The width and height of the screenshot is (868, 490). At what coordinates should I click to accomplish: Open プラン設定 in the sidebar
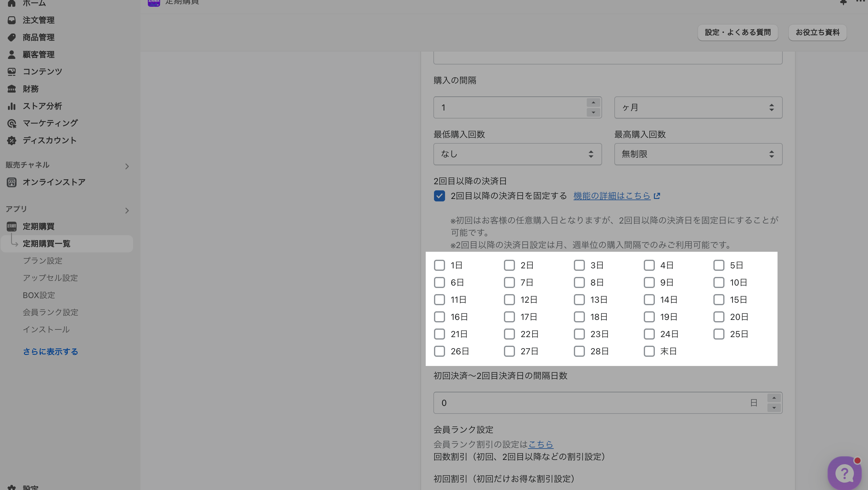(x=42, y=261)
